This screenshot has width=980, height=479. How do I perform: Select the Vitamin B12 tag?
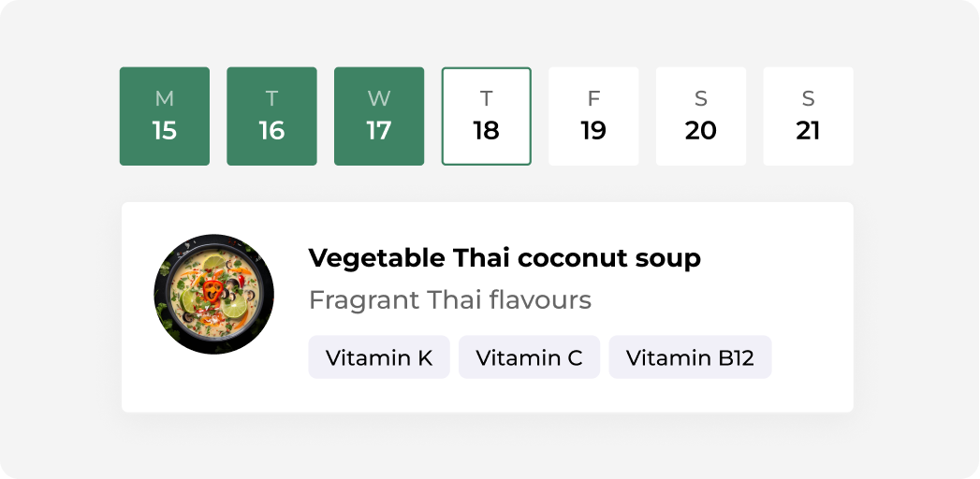tap(690, 357)
